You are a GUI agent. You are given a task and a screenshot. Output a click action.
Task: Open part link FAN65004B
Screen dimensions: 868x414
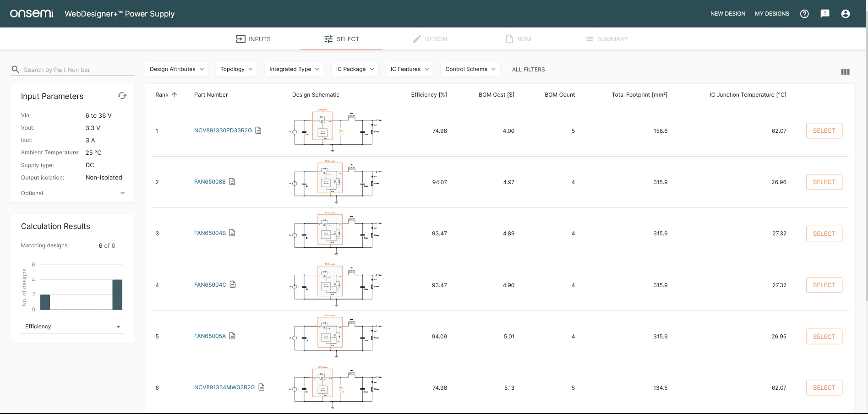(210, 233)
